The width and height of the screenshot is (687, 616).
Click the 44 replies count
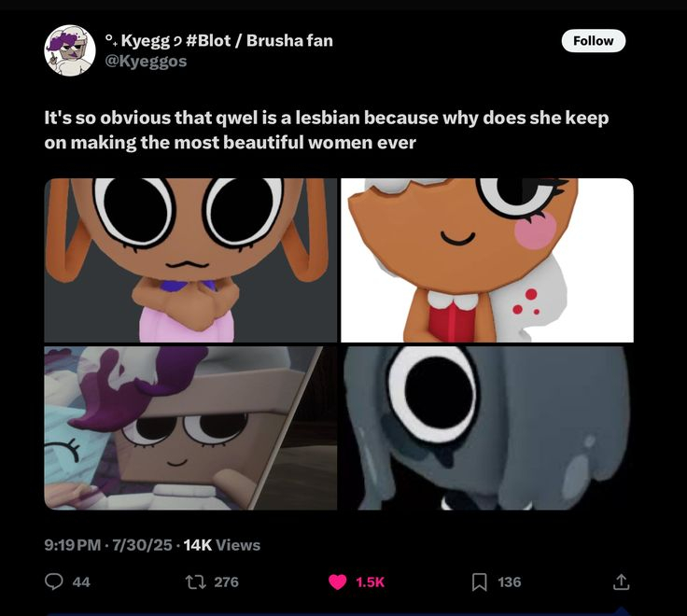81,581
